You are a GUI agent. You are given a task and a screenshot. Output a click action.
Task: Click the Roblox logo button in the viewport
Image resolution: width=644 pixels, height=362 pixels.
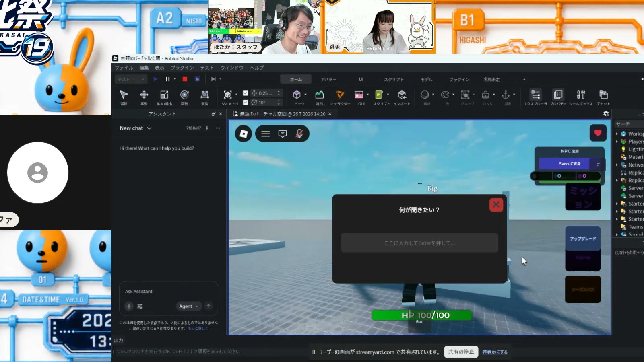coord(244,134)
